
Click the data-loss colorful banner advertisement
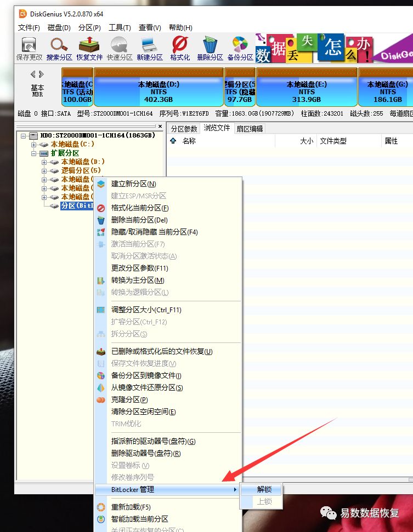334,48
